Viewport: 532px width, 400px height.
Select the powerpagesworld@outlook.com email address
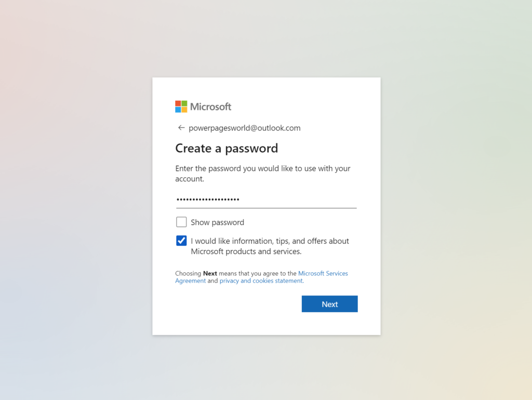point(245,128)
